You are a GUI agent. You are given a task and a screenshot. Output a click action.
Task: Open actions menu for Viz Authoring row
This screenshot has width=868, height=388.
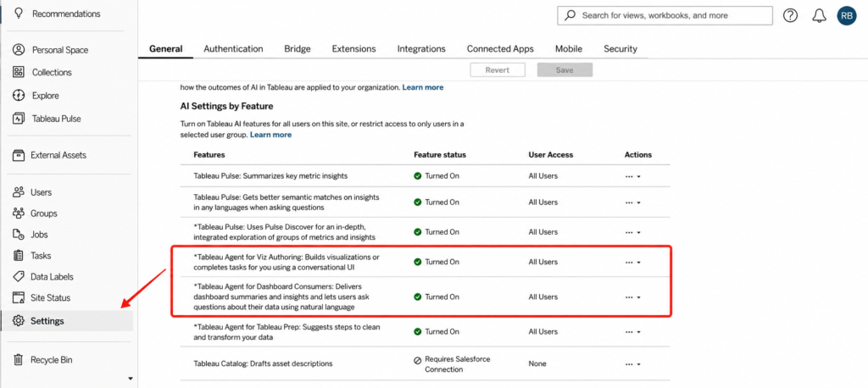coord(632,262)
